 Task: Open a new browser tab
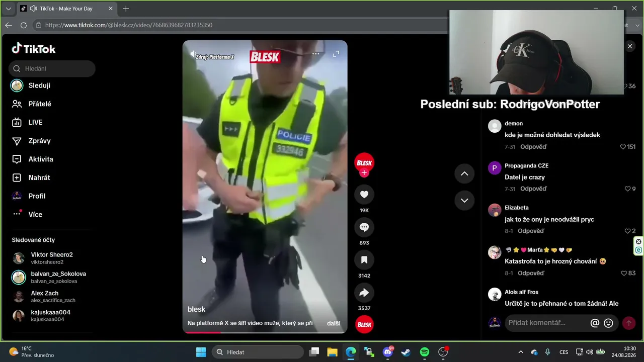[x=126, y=9]
